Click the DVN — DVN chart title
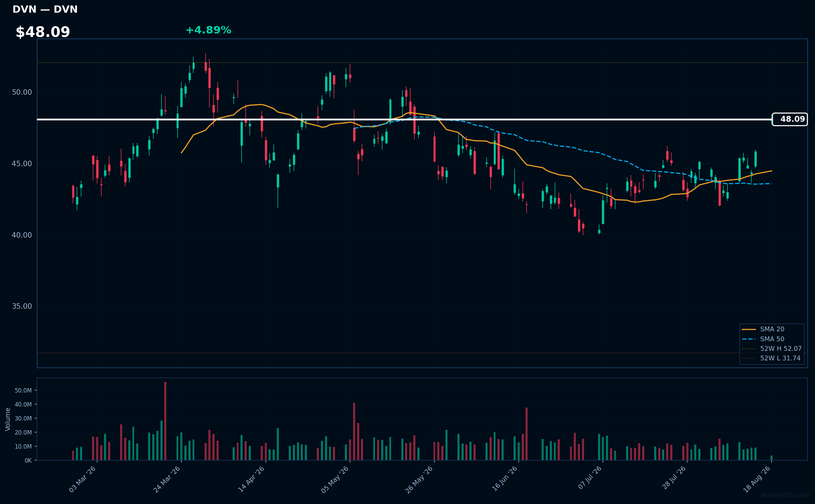The width and height of the screenshot is (815, 504). point(45,9)
